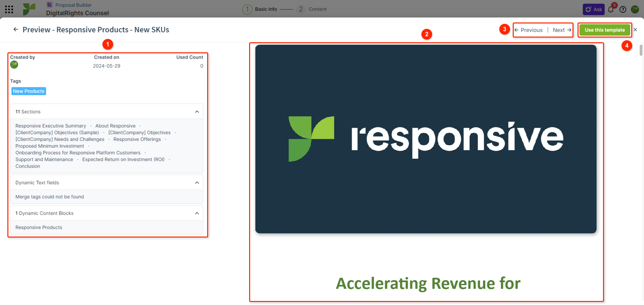Open the help question mark icon

pyautogui.click(x=623, y=9)
